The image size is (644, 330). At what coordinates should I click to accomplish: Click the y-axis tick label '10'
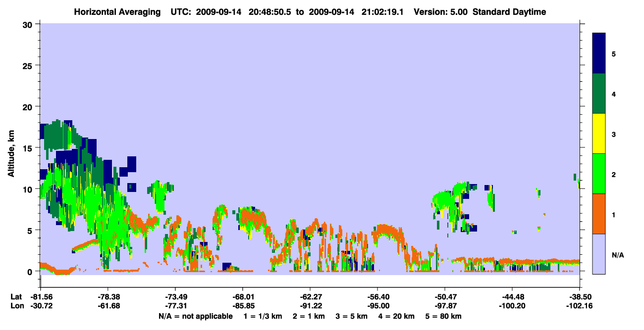(x=29, y=189)
